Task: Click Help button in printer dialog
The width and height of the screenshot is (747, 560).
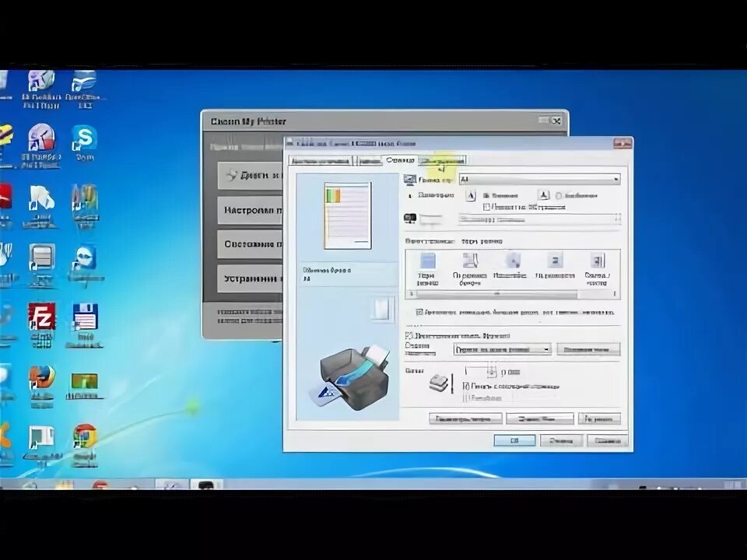Action: coord(608,440)
